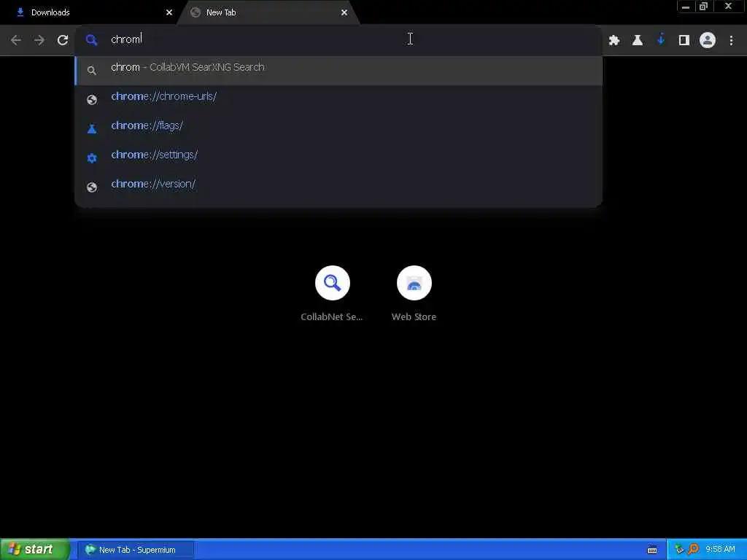Open the Experiments flask icon in toolbar

click(638, 40)
